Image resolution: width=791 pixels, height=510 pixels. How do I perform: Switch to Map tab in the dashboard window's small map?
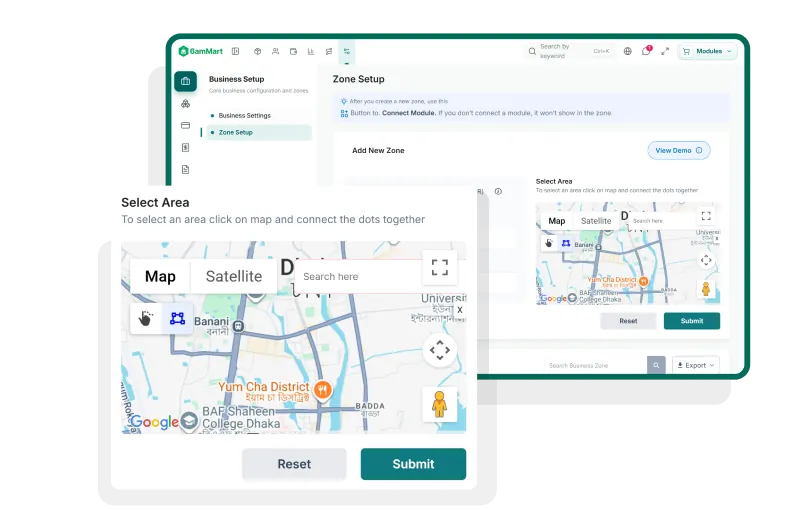pos(556,221)
